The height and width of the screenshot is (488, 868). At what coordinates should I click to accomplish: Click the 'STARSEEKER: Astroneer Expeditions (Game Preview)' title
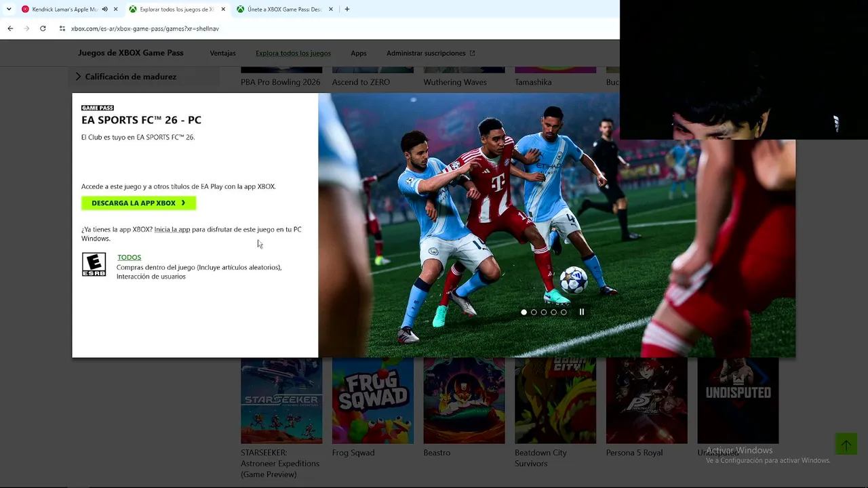[x=280, y=464]
